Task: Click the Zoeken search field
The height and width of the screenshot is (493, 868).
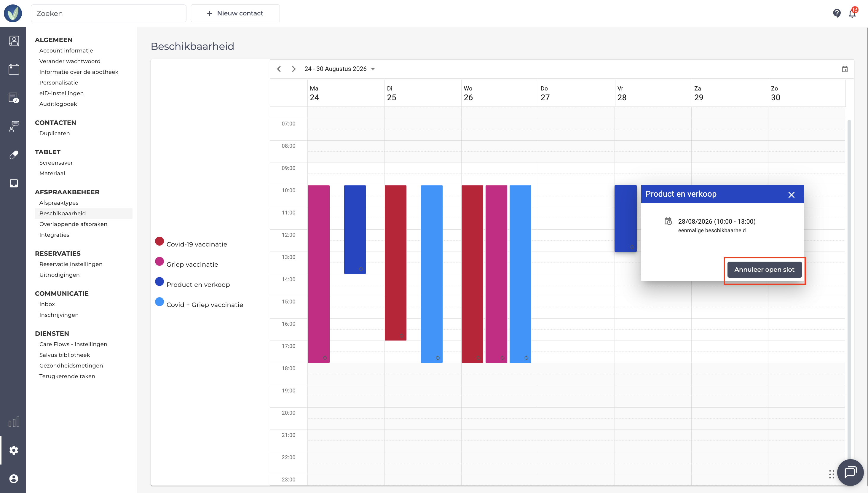Action: tap(108, 13)
